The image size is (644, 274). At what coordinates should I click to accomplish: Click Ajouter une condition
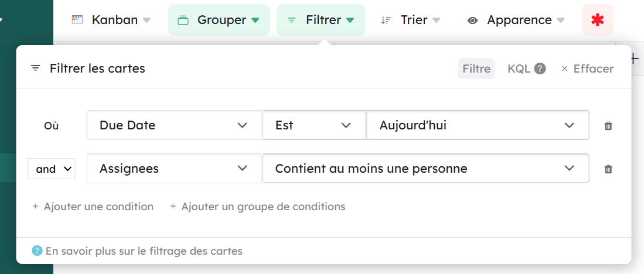click(x=93, y=207)
